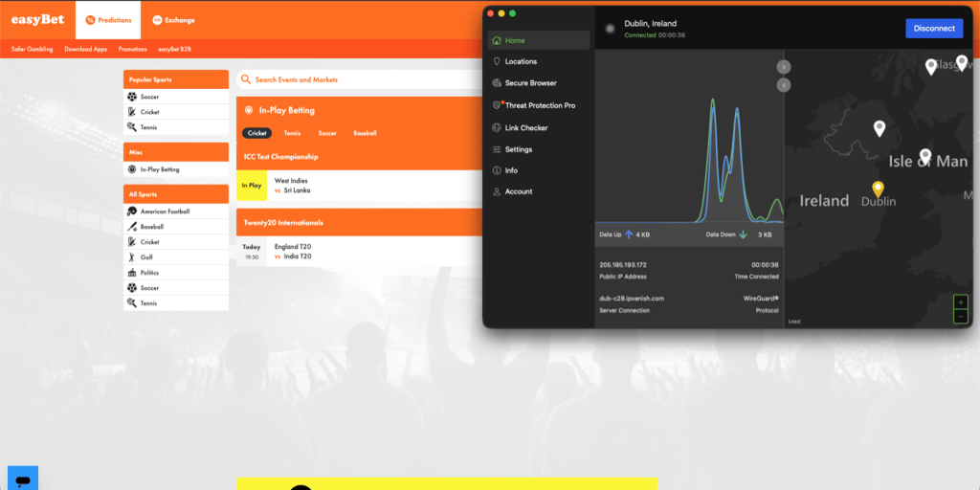This screenshot has width=980, height=490.
Task: Click the Search Events and Markets field
Action: [360, 79]
